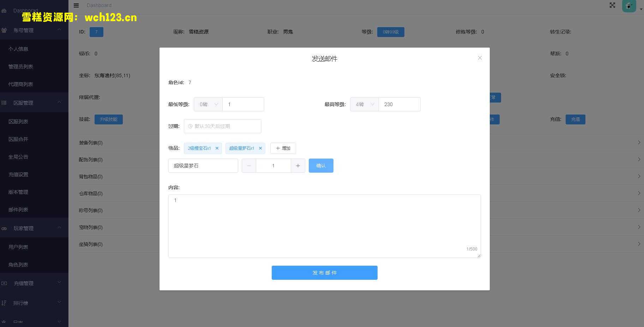This screenshot has width=644, height=327.
Task: Click the 排行榜 sort icon
Action: [4, 303]
